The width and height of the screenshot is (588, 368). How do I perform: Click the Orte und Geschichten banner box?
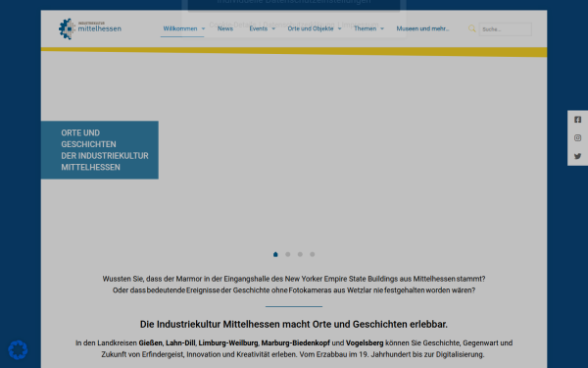tap(99, 150)
